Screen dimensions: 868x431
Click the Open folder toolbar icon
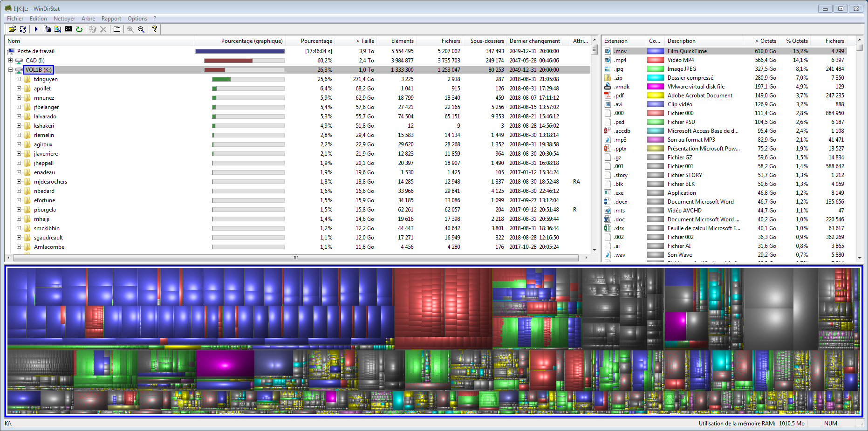[x=12, y=29]
